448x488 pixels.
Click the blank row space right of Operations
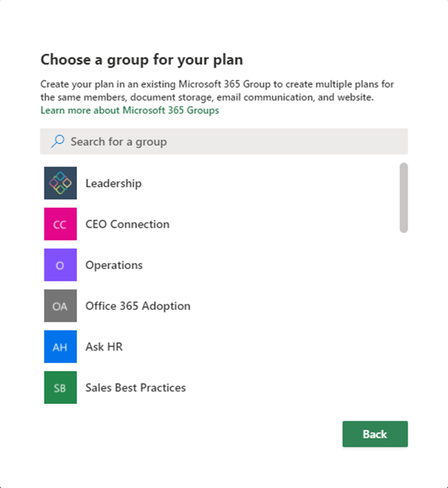click(x=269, y=265)
